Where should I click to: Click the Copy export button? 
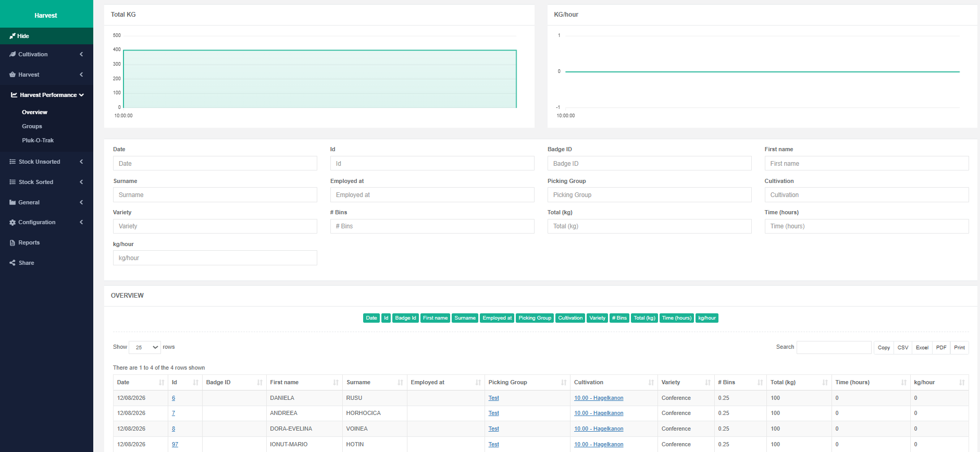point(884,348)
